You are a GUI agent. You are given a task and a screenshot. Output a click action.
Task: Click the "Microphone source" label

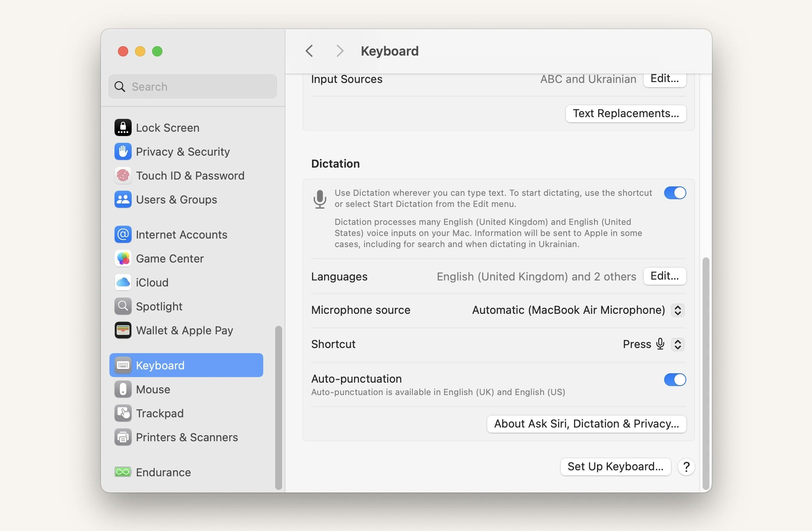click(361, 310)
